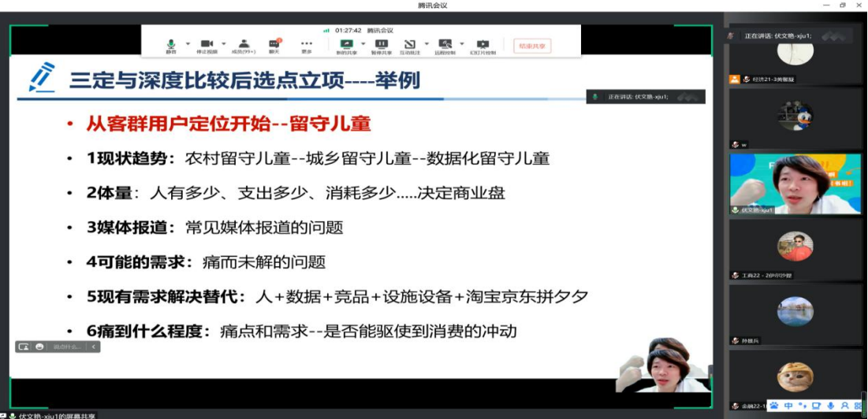Click the bullet 1现状趋势
The width and height of the screenshot is (868, 419).
click(126, 158)
